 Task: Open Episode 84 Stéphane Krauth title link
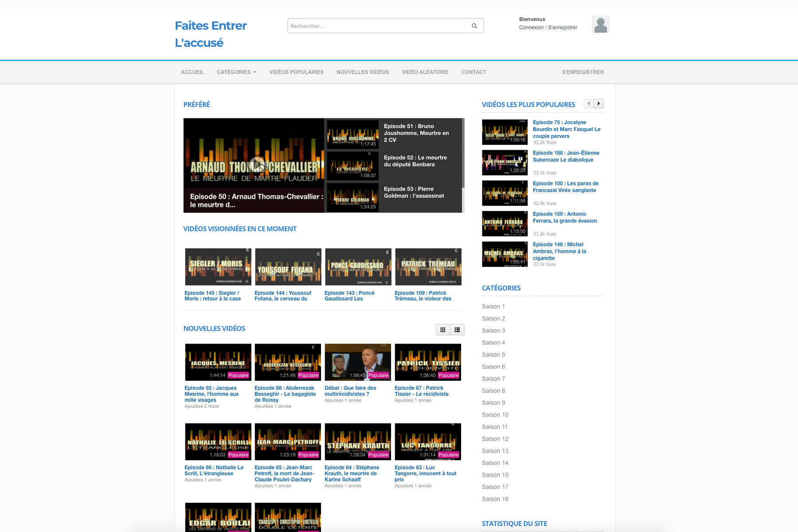(x=352, y=473)
